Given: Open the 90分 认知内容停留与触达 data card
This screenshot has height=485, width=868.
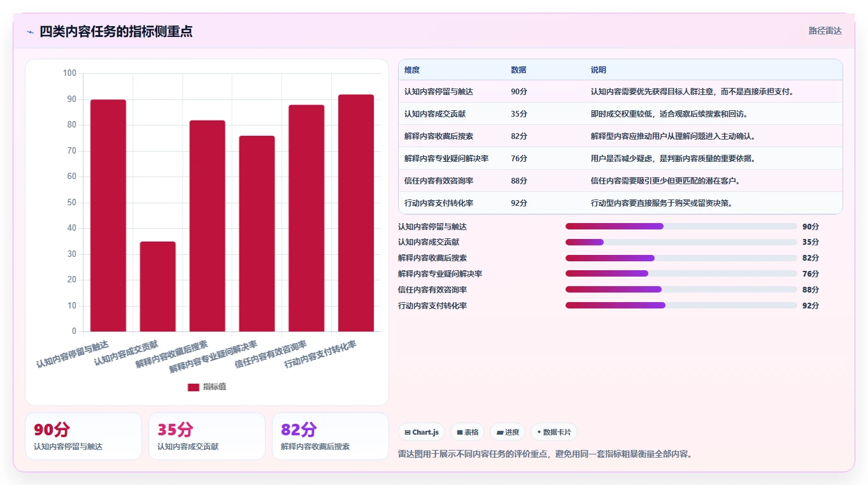Looking at the screenshot, I should (83, 436).
